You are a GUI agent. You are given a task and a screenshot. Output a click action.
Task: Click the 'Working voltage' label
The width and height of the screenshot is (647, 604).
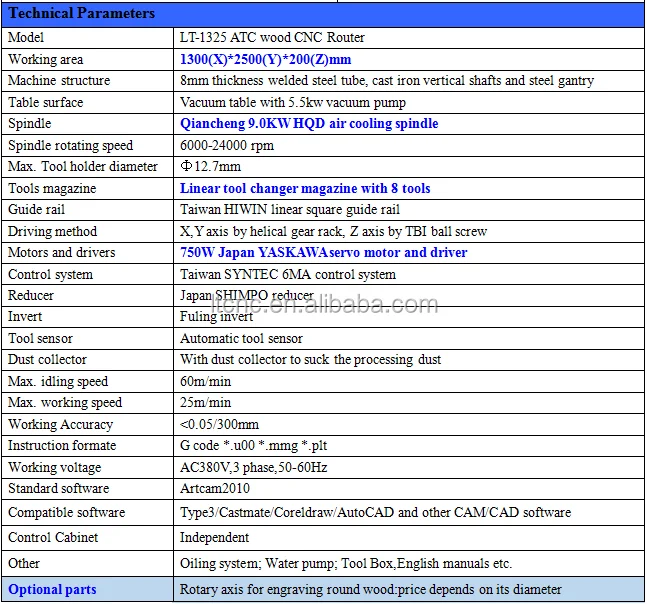tap(54, 468)
